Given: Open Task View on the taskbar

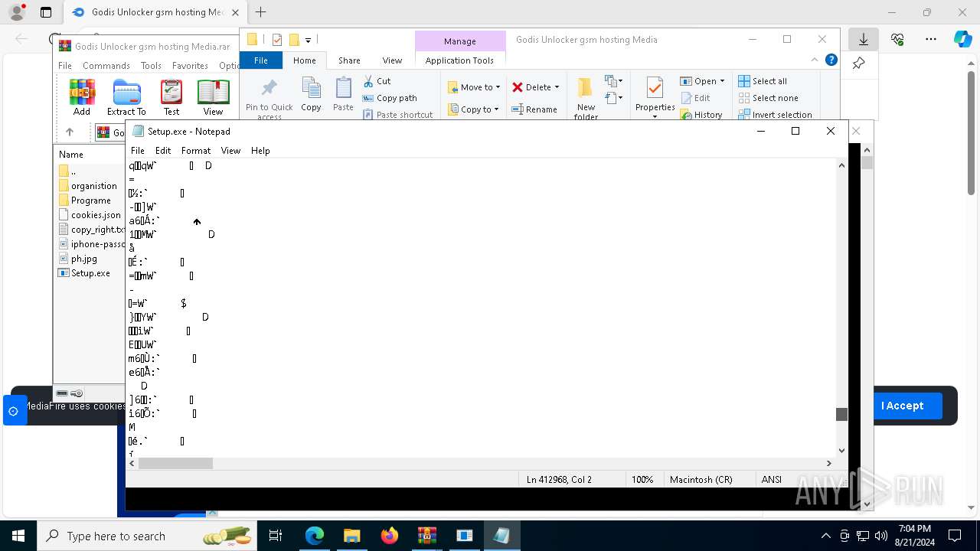Looking at the screenshot, I should point(276,536).
